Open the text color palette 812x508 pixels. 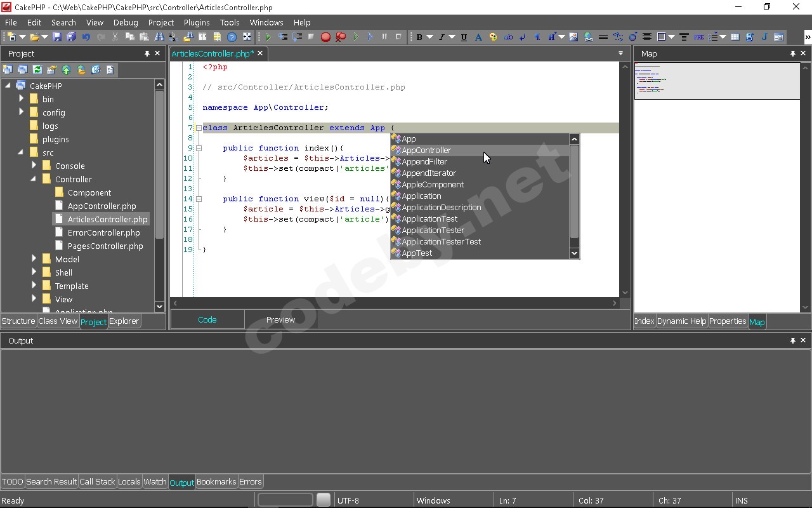click(494, 37)
